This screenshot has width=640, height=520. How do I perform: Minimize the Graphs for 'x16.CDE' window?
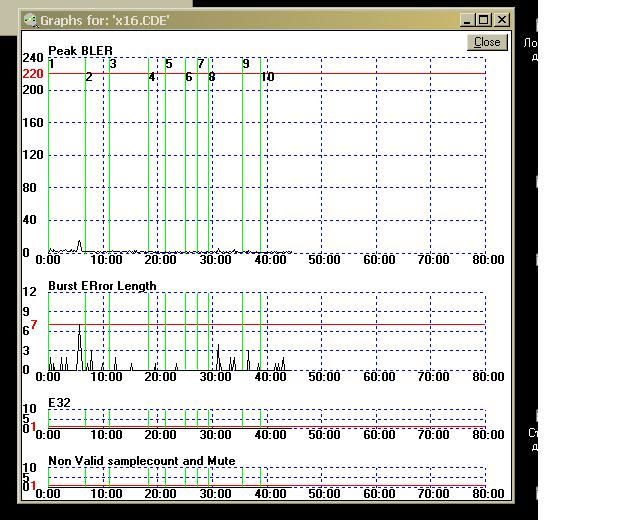468,20
